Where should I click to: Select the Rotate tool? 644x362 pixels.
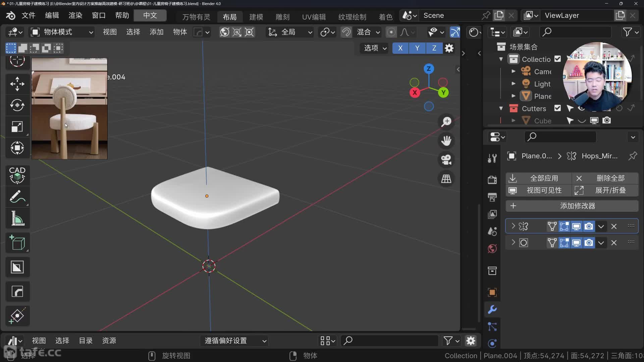coord(17,105)
